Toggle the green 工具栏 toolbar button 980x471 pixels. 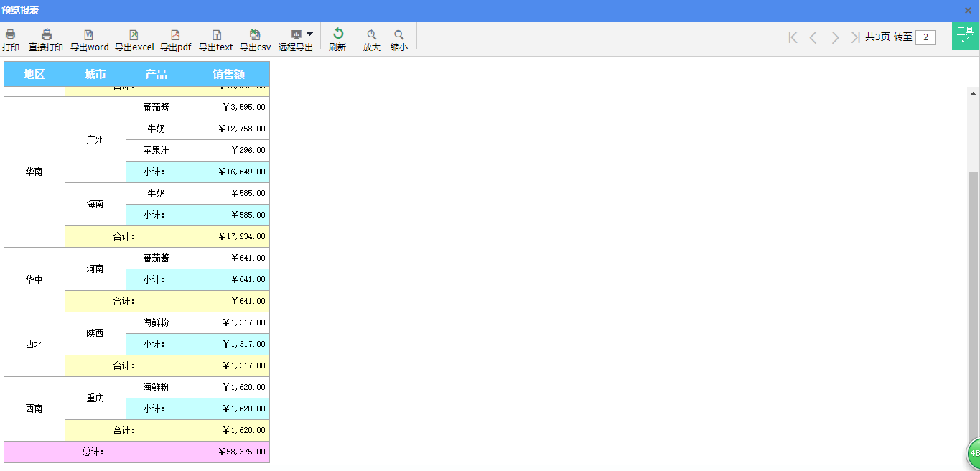click(965, 36)
